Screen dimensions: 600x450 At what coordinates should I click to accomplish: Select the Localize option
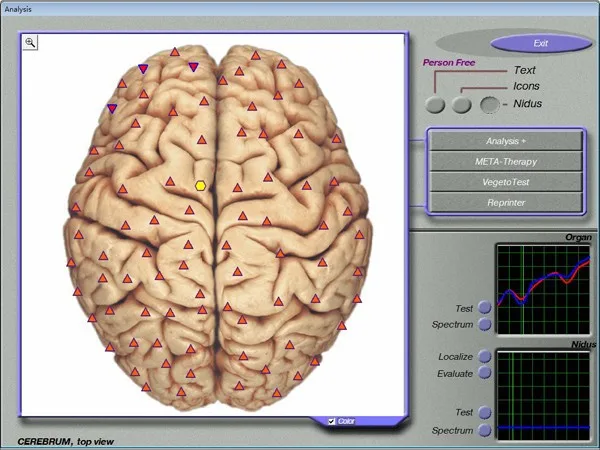[x=485, y=356]
